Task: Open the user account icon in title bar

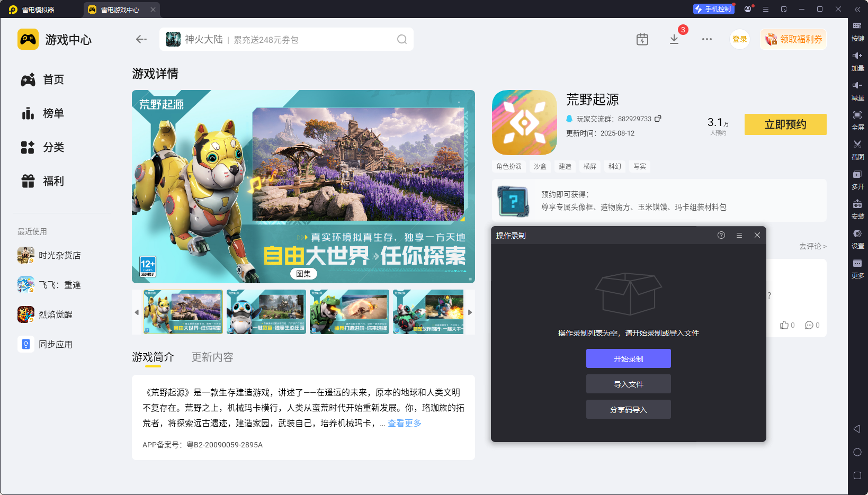Action: (x=748, y=9)
